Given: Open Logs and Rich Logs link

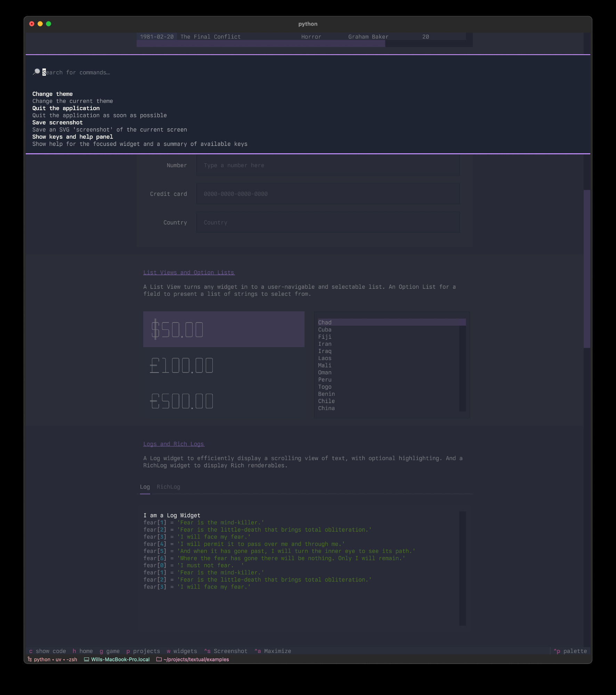Looking at the screenshot, I should coord(174,444).
